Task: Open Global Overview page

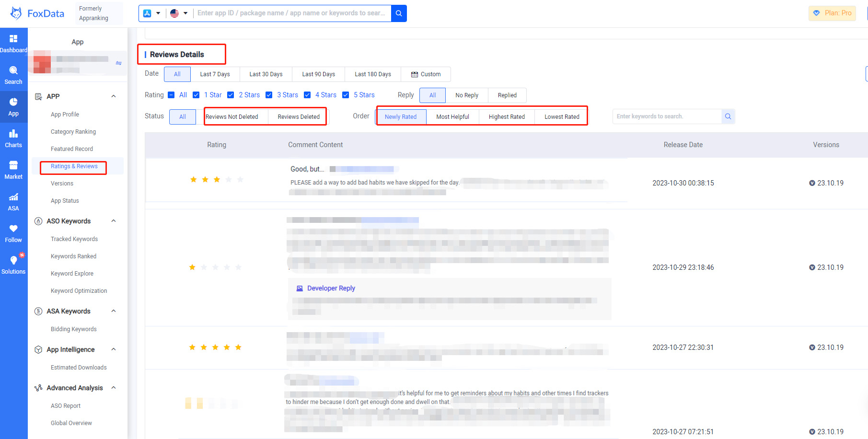Action: tap(71, 423)
